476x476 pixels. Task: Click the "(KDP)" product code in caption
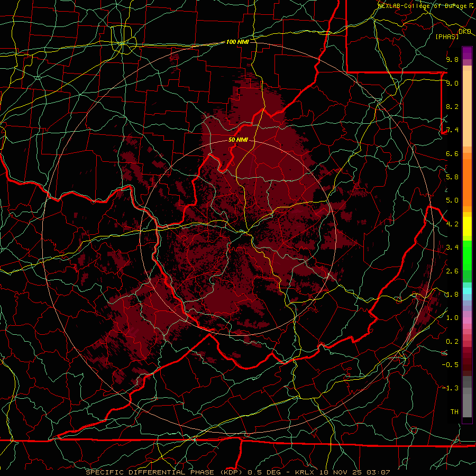pos(232,472)
